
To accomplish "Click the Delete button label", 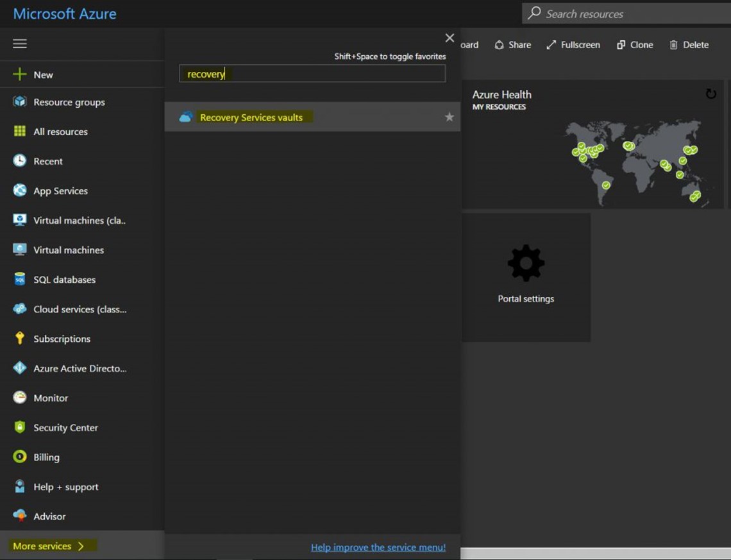I will click(x=696, y=45).
